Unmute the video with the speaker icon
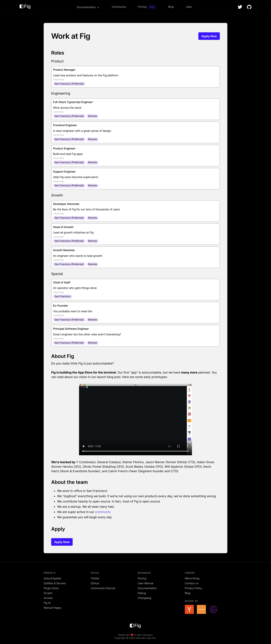Viewport: 271px width, 644px height. click(169, 446)
